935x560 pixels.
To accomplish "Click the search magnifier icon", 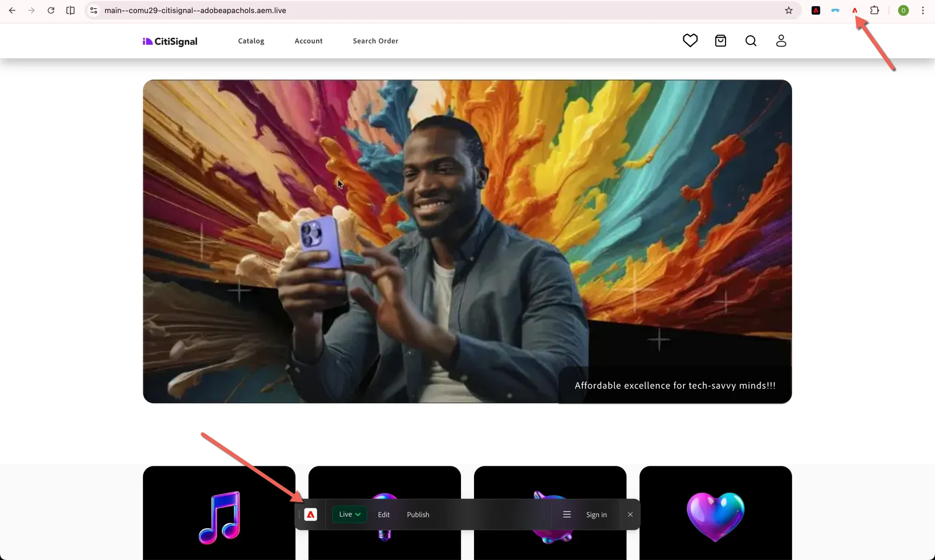I will point(750,41).
